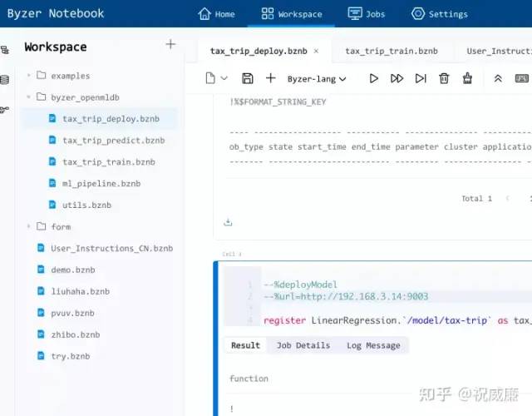Open zhibo.bznb notebook file
532x416 pixels.
click(x=76, y=334)
